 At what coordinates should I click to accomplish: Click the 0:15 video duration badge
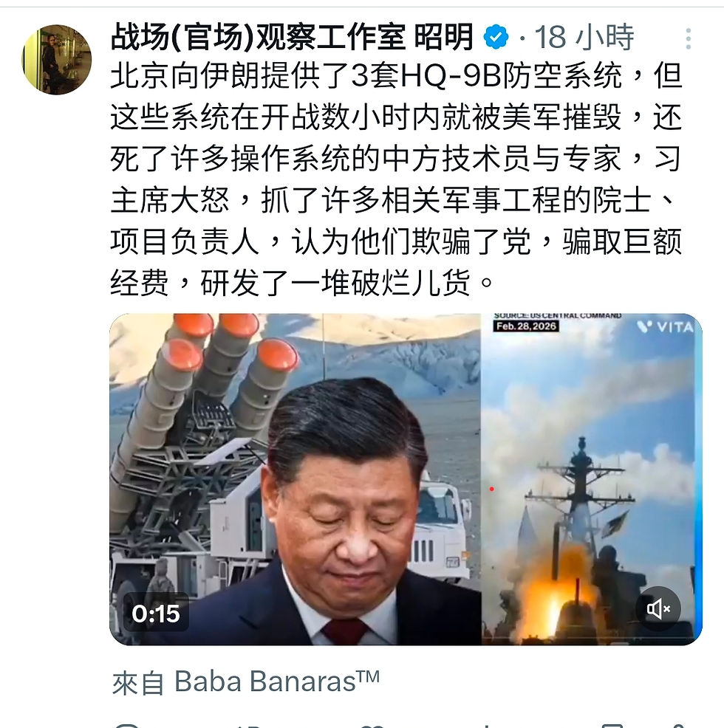coord(156,614)
